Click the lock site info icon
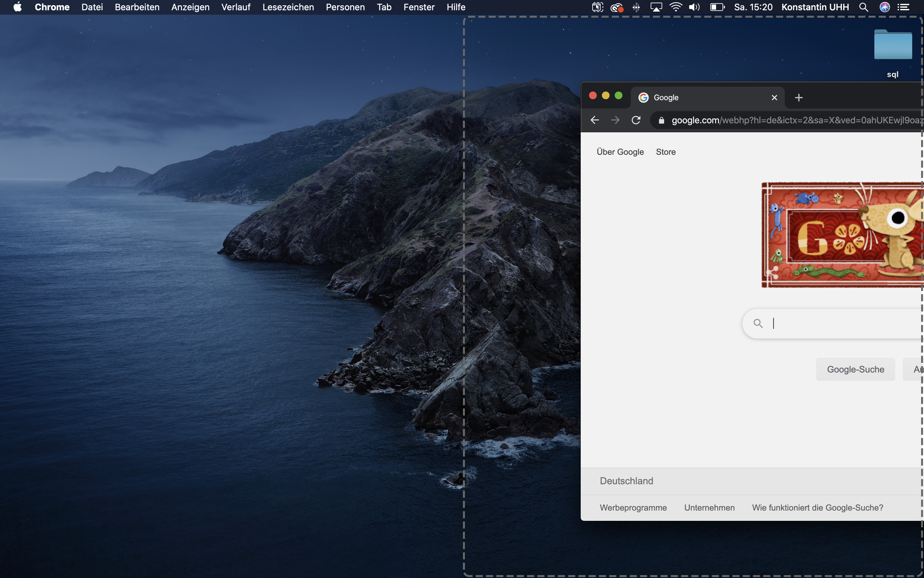 point(661,120)
